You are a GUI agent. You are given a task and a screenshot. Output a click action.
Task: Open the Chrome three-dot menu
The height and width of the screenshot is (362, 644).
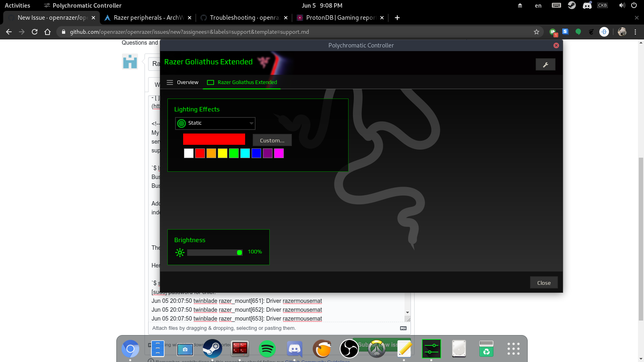[636, 32]
